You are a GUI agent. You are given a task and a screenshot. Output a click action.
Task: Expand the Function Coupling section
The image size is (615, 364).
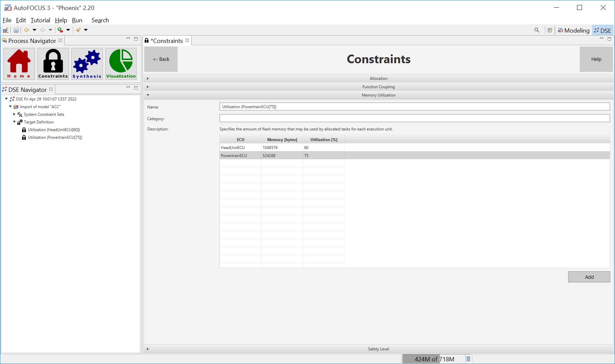point(378,87)
